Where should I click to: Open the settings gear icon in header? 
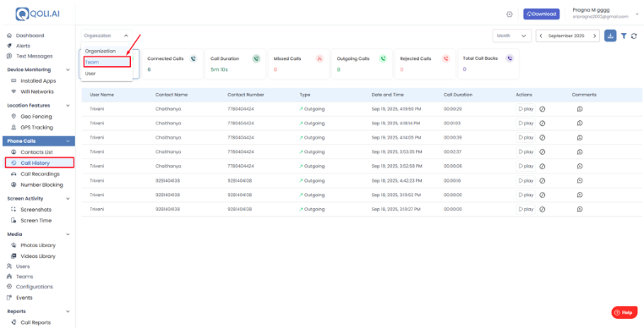tap(510, 14)
